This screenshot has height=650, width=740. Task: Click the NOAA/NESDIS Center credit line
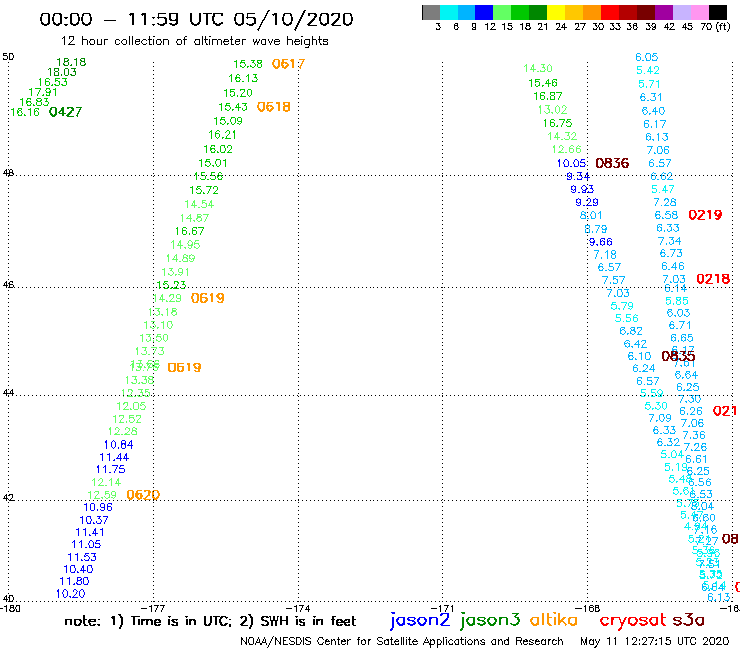(x=402, y=642)
